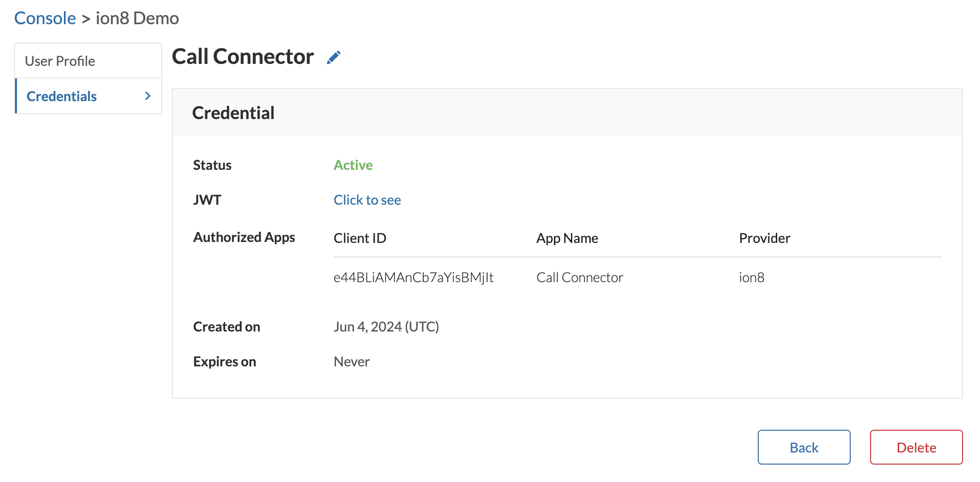This screenshot has width=980, height=482.
Task: Click the Credential panel heading
Action: [233, 113]
